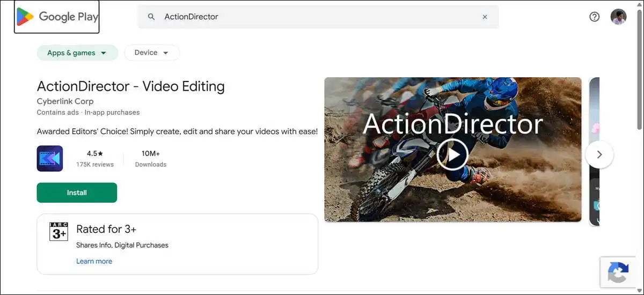Click the ActionDirector app icon

click(50, 159)
